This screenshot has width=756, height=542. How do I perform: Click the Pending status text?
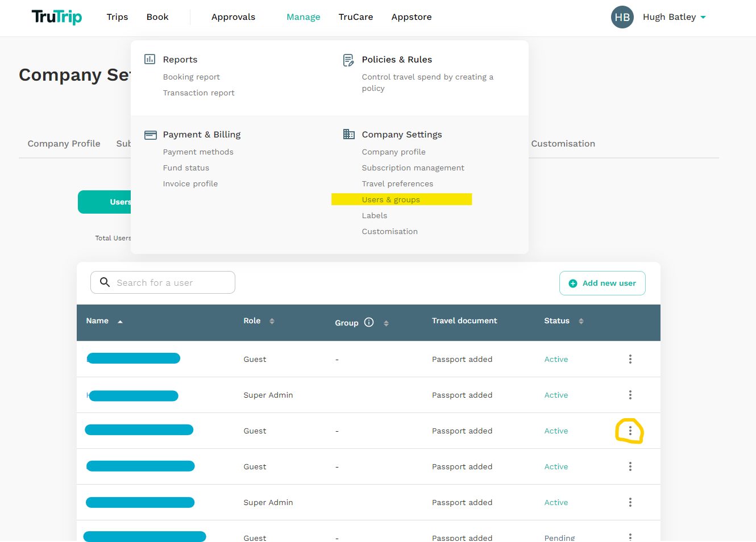click(x=559, y=537)
